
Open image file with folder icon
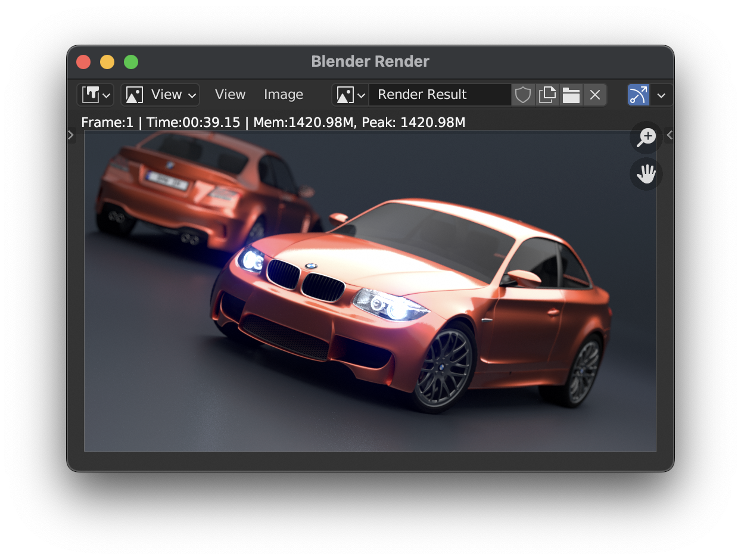[x=571, y=95]
